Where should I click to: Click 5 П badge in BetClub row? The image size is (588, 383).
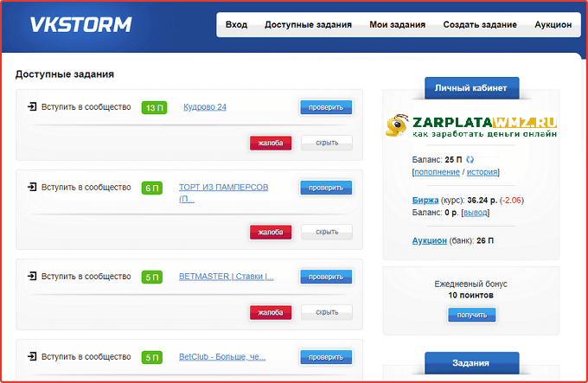(x=152, y=358)
